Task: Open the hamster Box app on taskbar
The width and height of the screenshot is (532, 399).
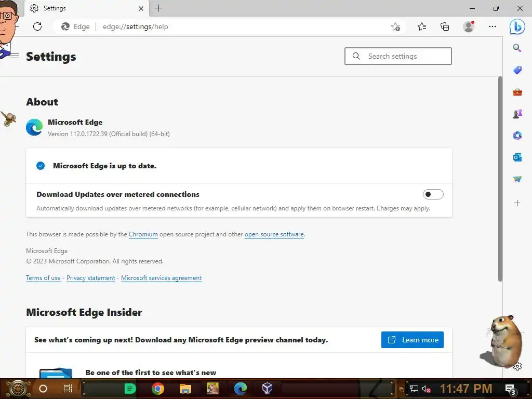Action: pos(212,389)
